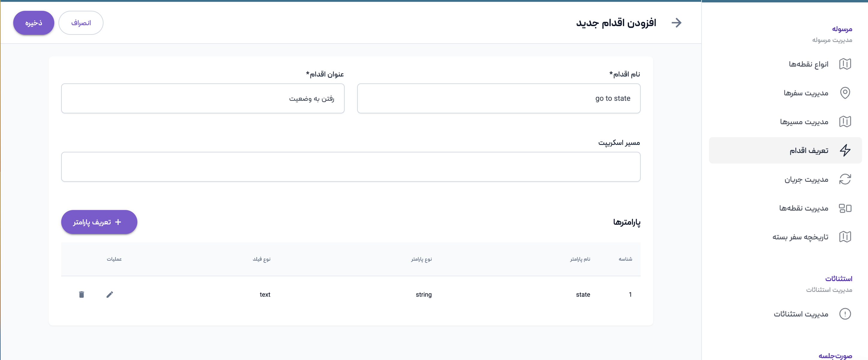Viewport: 868px width, 360px height.
Task: Select the مدیریت جریان sidebar item
Action: coord(806,179)
